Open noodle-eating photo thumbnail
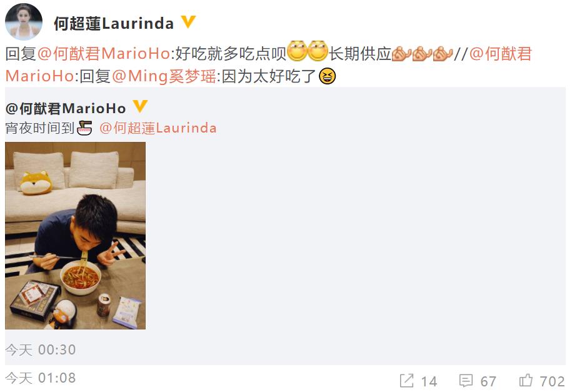This screenshot has width=572, height=392. 75,236
